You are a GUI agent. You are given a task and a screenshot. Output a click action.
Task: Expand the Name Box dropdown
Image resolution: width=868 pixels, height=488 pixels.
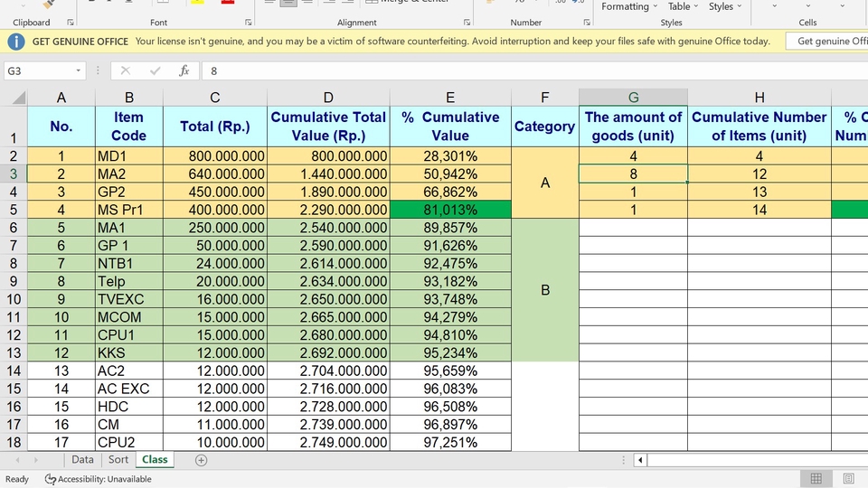point(79,70)
